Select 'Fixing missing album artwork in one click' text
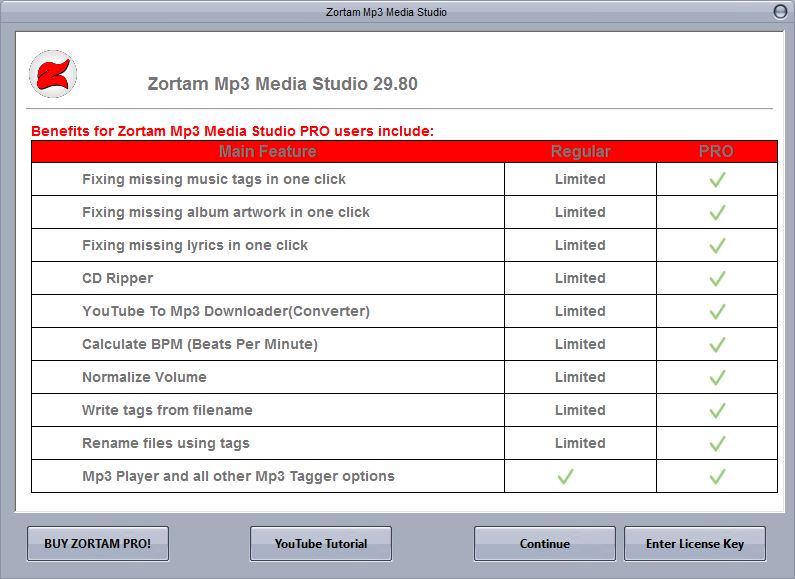This screenshot has width=795, height=579. click(226, 212)
